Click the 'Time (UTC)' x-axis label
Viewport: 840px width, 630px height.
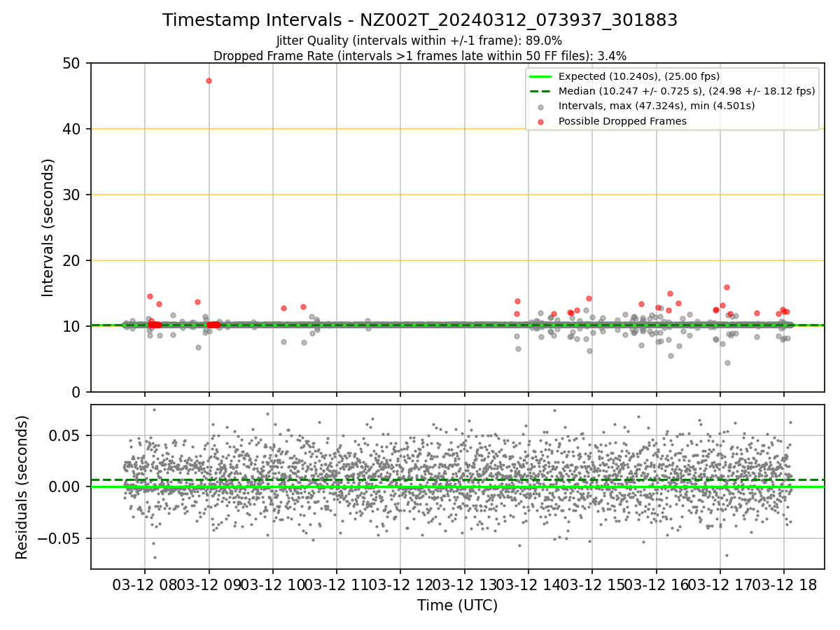pyautogui.click(x=457, y=605)
